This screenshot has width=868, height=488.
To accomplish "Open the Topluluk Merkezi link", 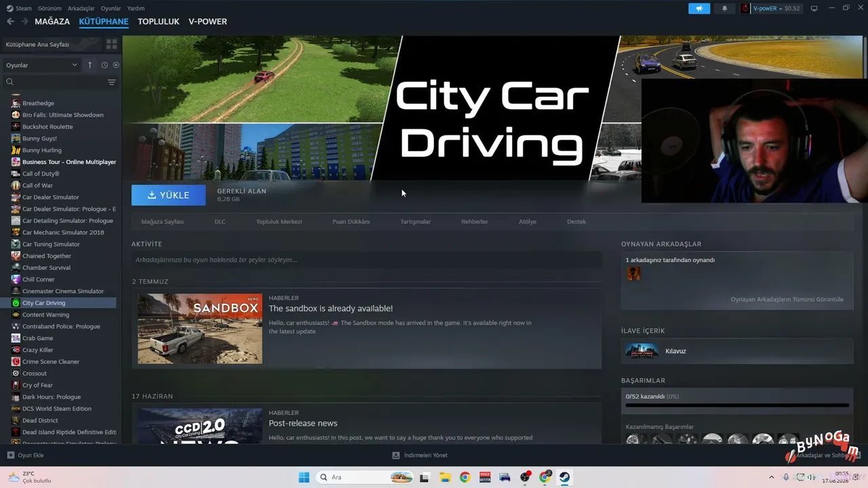I will [279, 222].
